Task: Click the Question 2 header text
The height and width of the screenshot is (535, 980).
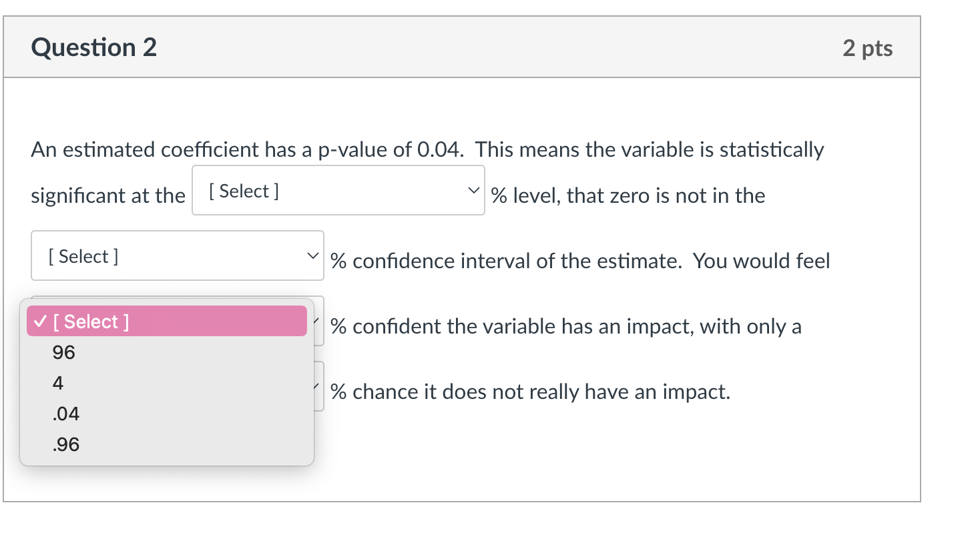Action: click(93, 47)
